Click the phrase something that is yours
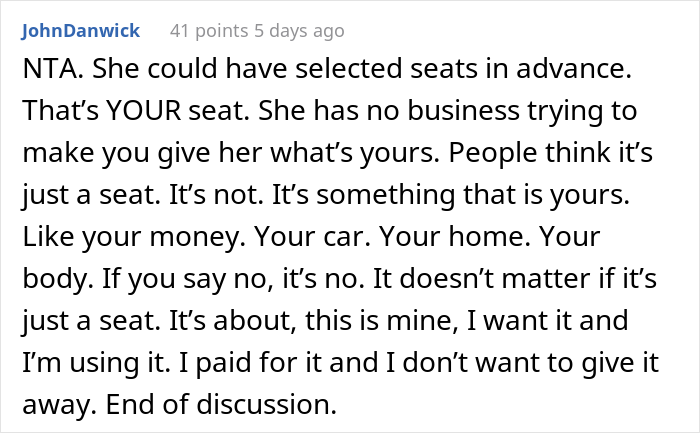 tap(473, 195)
